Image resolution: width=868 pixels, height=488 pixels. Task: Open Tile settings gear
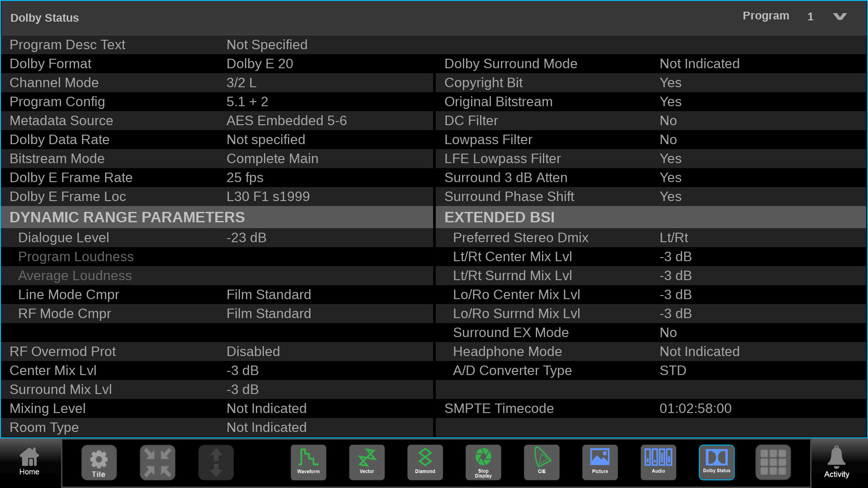coord(99,462)
